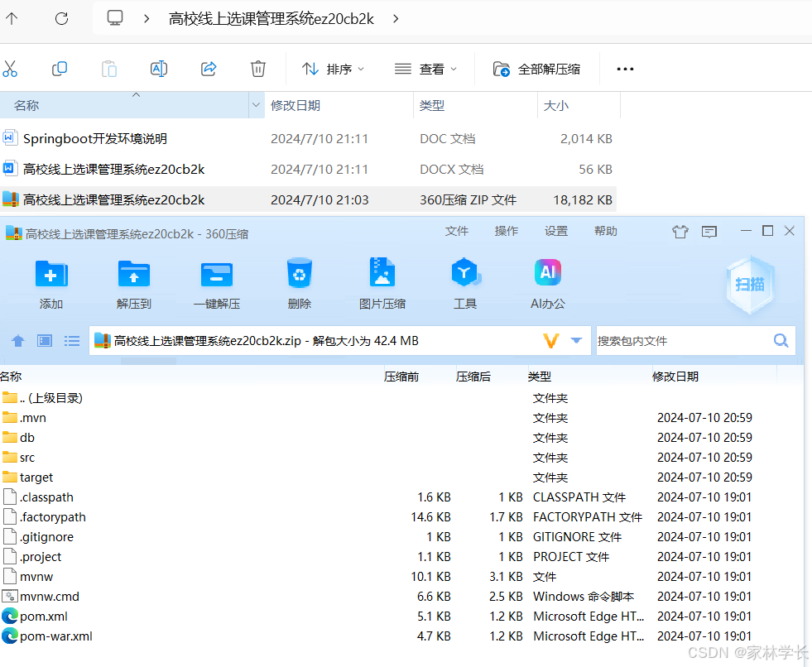Open the archive path dropdown arrow
Viewport: 812px width, 667px height.
(576, 341)
